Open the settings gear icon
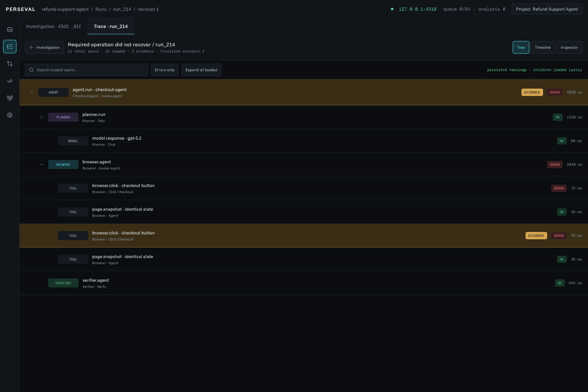This screenshot has height=392, width=588. coord(10,115)
